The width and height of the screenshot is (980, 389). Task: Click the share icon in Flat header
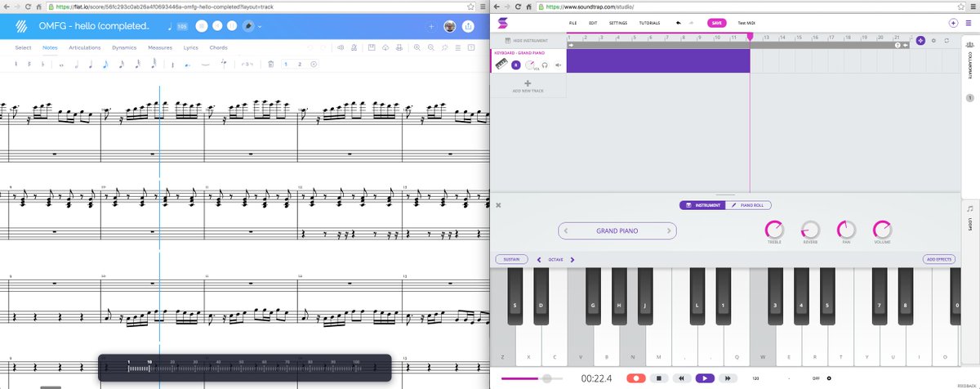(468, 27)
